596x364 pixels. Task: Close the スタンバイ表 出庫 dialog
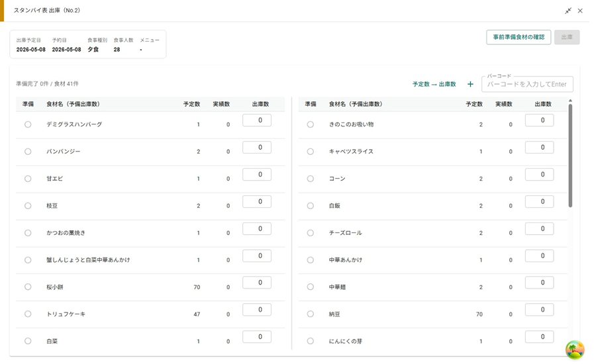click(580, 11)
